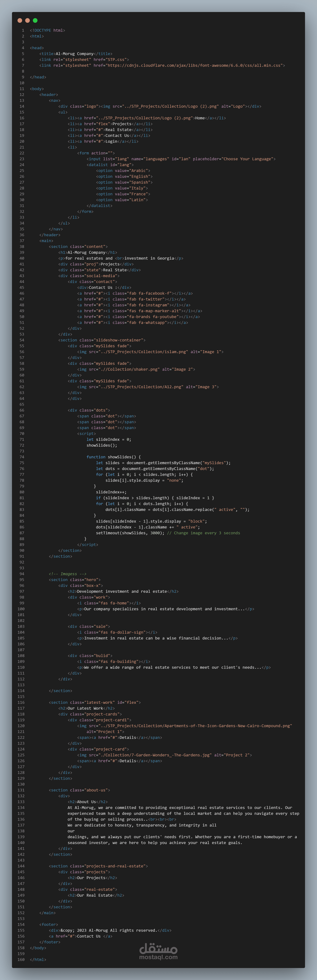Click the 'Our Latest Work' heading line
Image resolution: width=317 pixels, height=980 pixels.
[87, 708]
